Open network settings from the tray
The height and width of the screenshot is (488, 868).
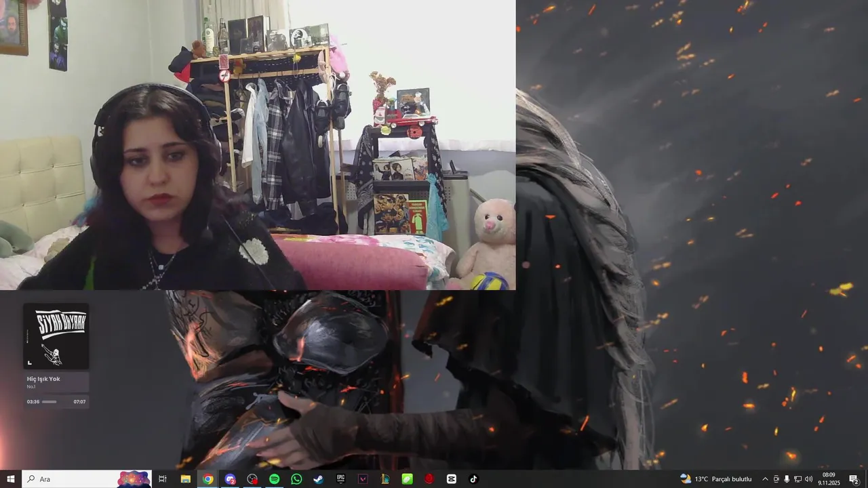click(797, 479)
